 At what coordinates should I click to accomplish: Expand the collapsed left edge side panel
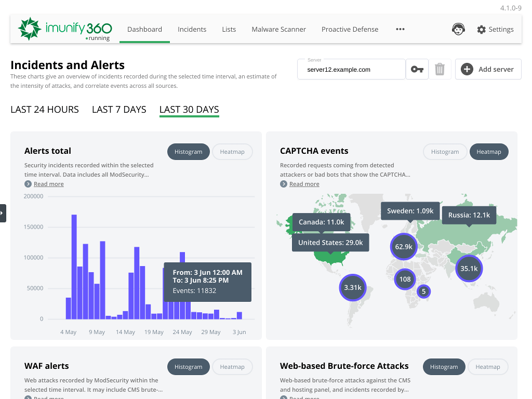[x=2, y=213]
